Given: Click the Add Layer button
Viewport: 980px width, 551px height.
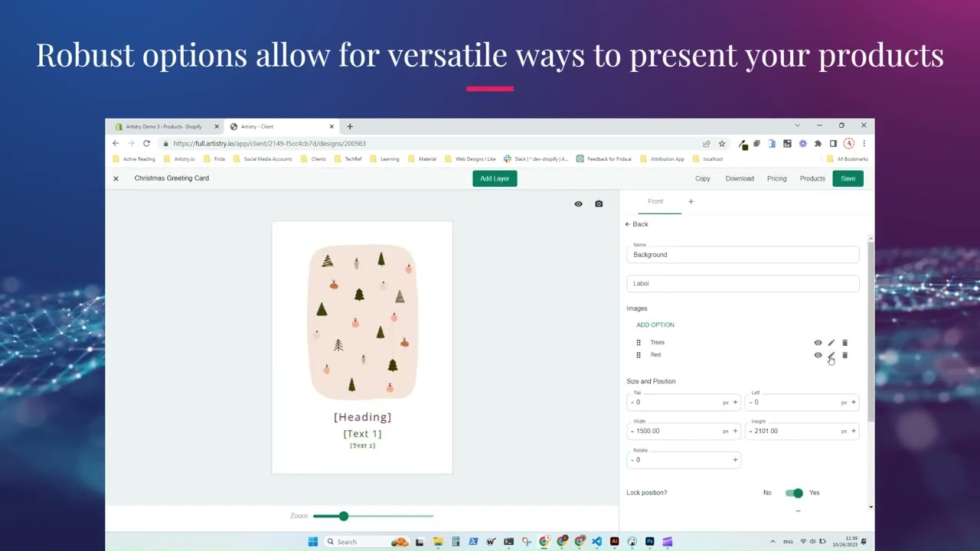Looking at the screenshot, I should pyautogui.click(x=494, y=178).
